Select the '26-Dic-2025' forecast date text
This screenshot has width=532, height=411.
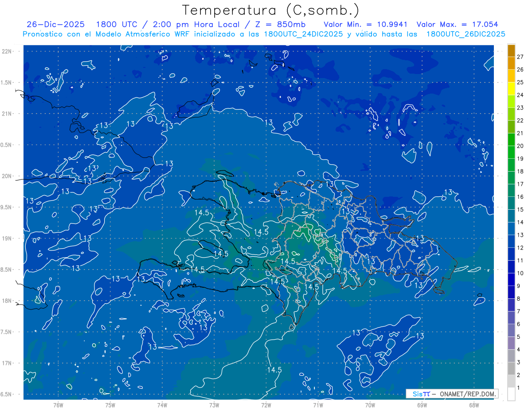pos(55,24)
